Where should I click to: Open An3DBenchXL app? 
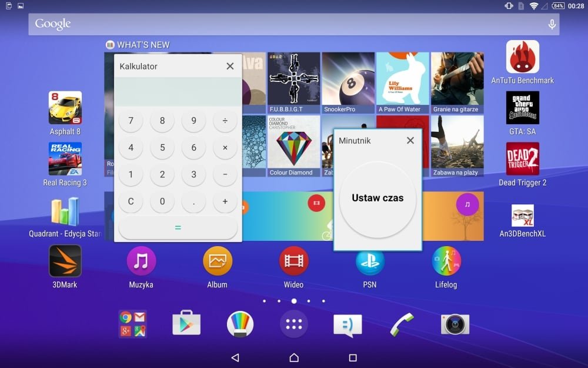tap(523, 215)
